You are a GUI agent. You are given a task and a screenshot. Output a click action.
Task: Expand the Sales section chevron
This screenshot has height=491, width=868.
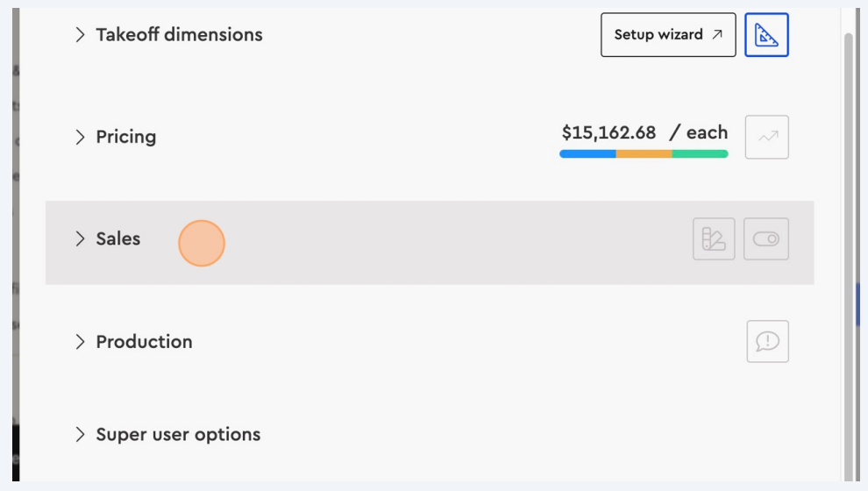pyautogui.click(x=80, y=238)
